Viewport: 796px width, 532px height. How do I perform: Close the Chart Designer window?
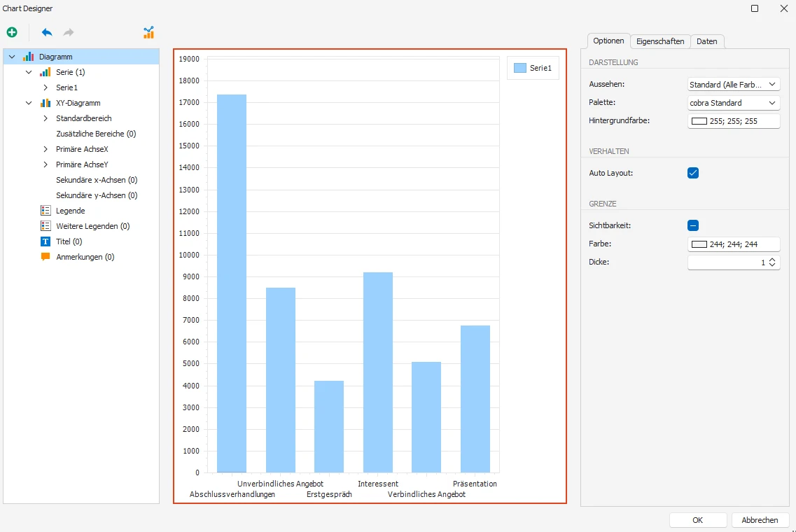tap(783, 8)
